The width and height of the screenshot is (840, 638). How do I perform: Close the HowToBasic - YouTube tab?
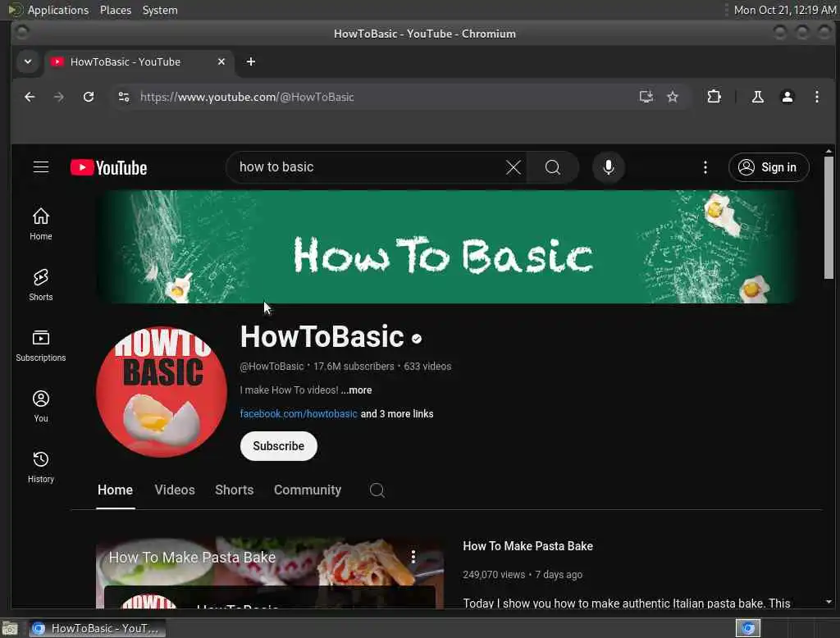point(221,62)
